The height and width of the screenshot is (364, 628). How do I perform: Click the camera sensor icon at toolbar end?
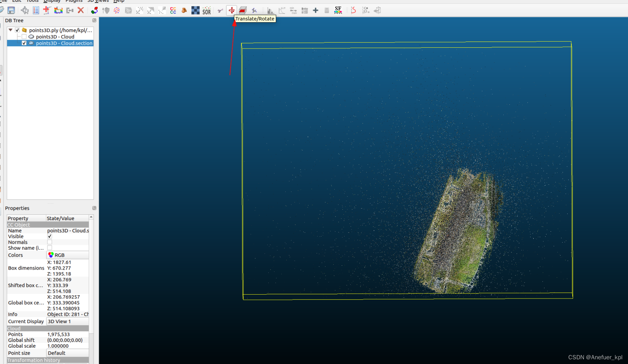tap(377, 10)
